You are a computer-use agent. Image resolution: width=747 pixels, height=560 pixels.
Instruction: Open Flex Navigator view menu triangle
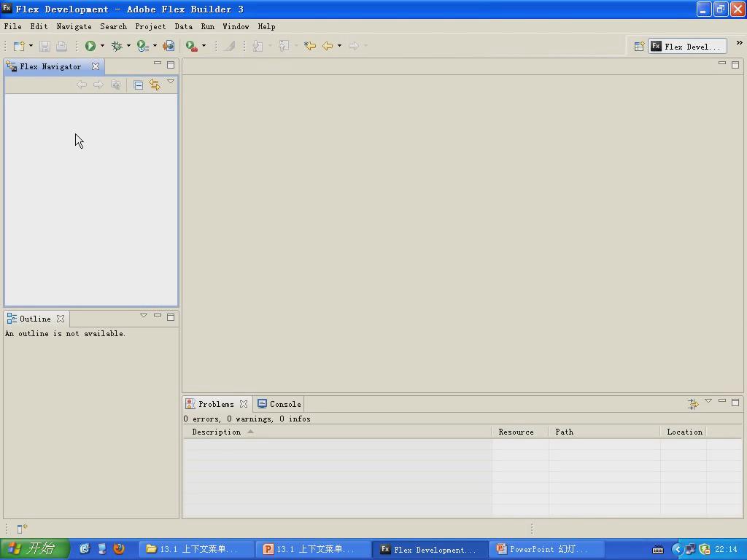(x=171, y=82)
